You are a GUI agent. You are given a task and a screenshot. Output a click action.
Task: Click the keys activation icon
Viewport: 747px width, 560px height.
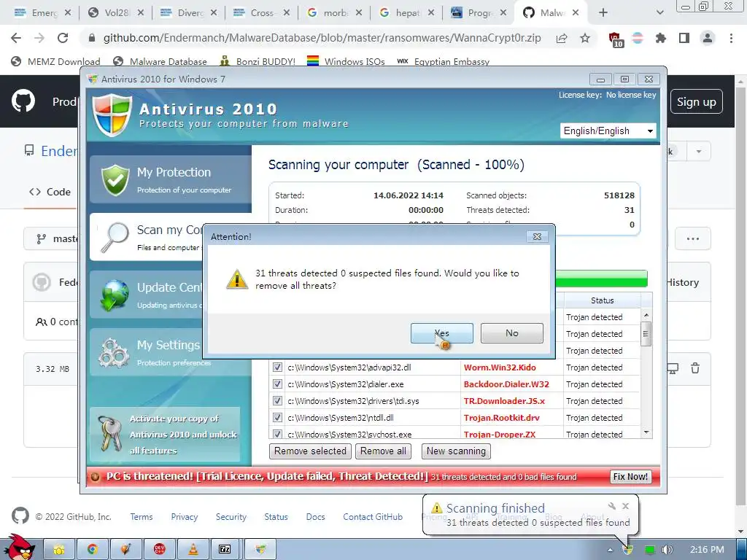click(109, 433)
